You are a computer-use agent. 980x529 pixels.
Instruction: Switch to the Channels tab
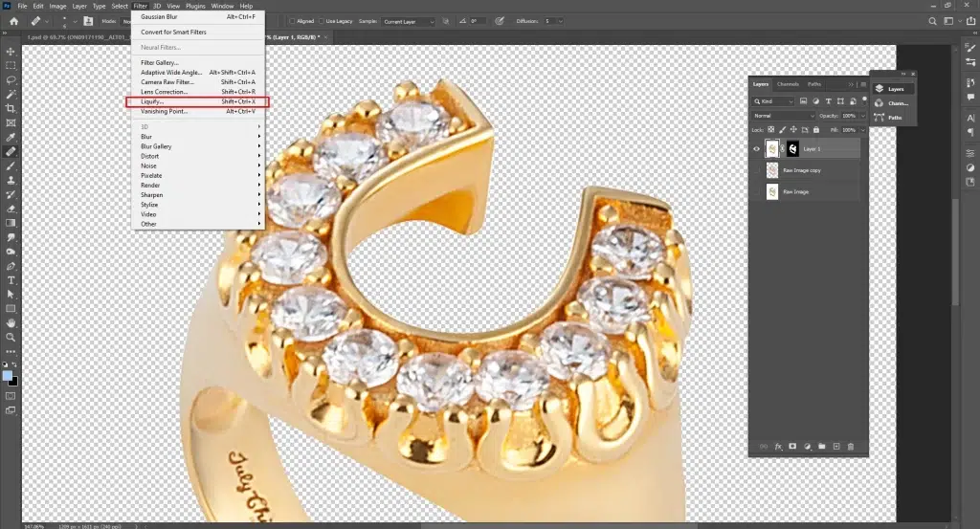point(788,84)
